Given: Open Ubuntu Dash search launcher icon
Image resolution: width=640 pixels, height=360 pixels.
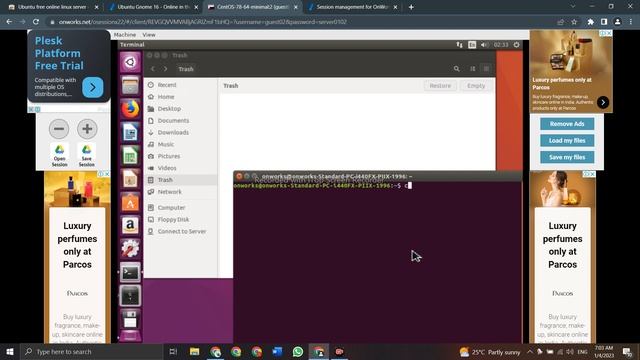Looking at the screenshot, I should coord(130,62).
